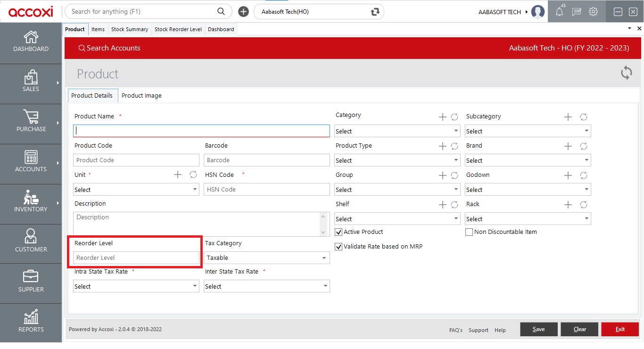
Task: Open the Dashboard sidebar icon
Action: pyautogui.click(x=31, y=42)
